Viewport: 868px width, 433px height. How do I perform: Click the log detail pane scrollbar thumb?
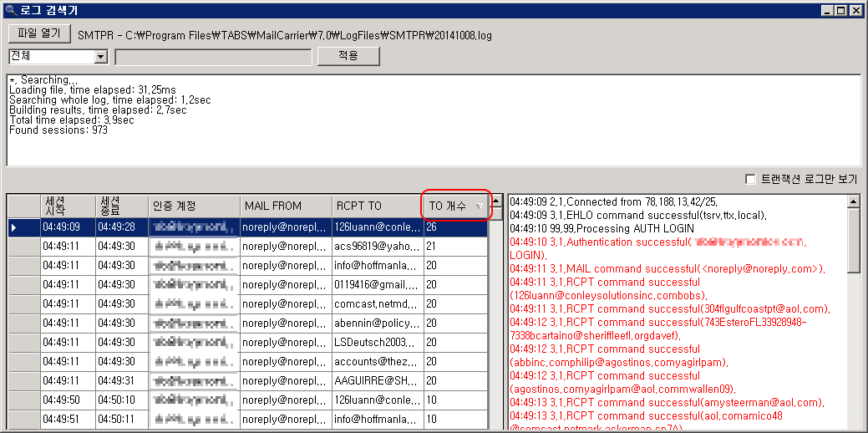pyautogui.click(x=854, y=240)
